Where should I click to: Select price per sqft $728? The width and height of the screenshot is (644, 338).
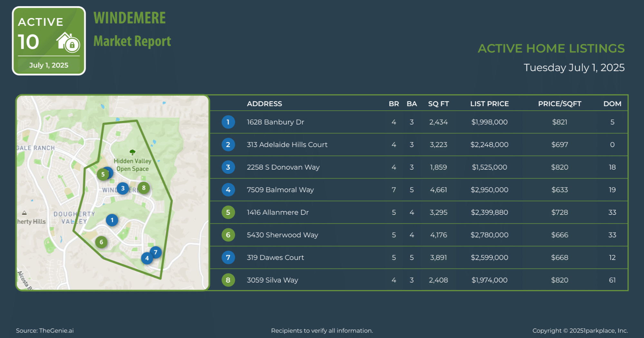click(560, 213)
